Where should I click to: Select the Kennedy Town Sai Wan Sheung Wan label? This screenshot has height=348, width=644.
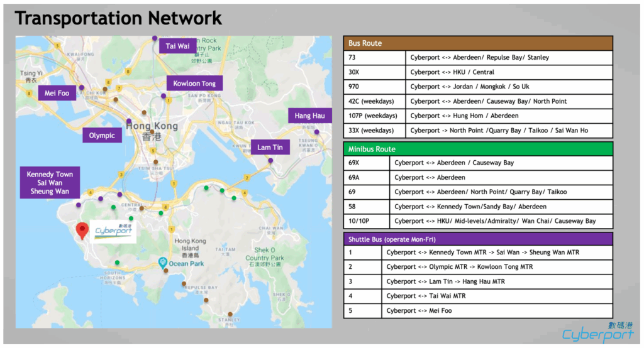[50, 183]
